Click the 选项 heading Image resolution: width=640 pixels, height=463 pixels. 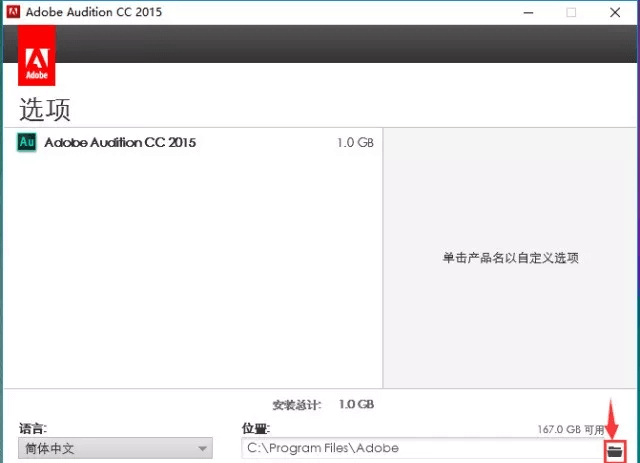(45, 109)
